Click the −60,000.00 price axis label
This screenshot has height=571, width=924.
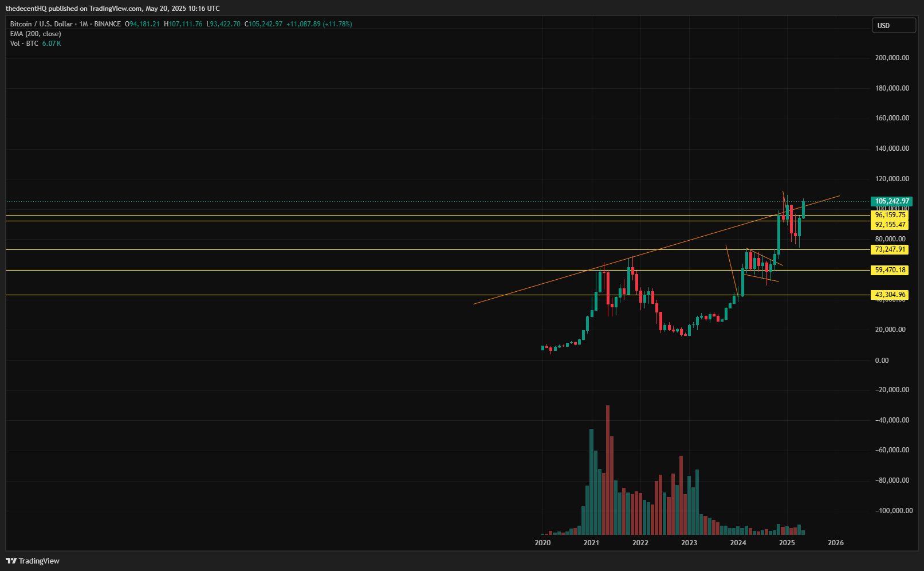(x=892, y=450)
